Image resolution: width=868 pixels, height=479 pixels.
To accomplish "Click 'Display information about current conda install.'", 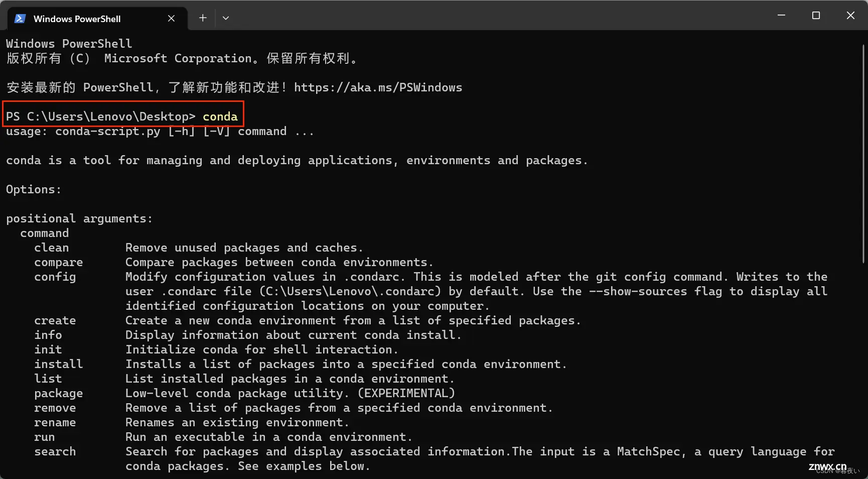I will (x=293, y=335).
